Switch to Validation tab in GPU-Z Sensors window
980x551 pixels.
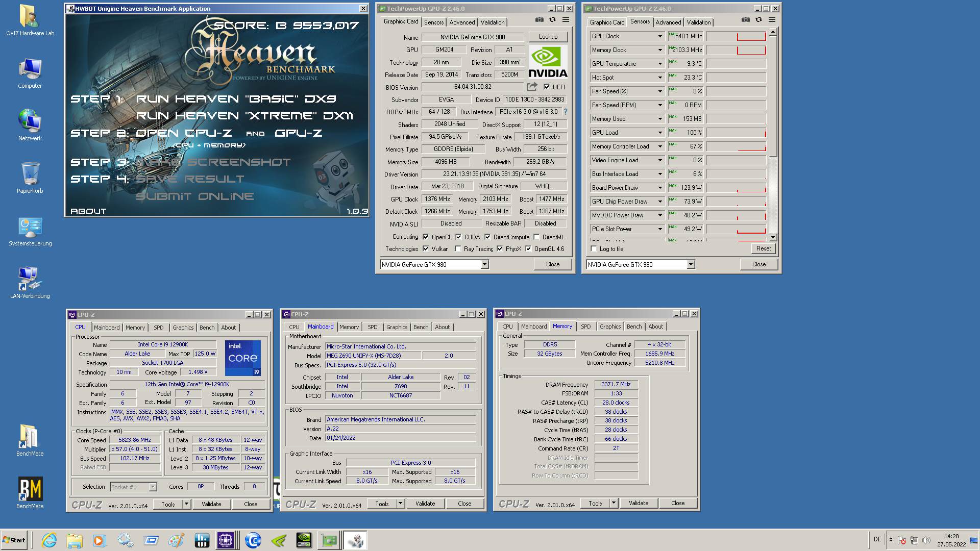click(x=698, y=22)
